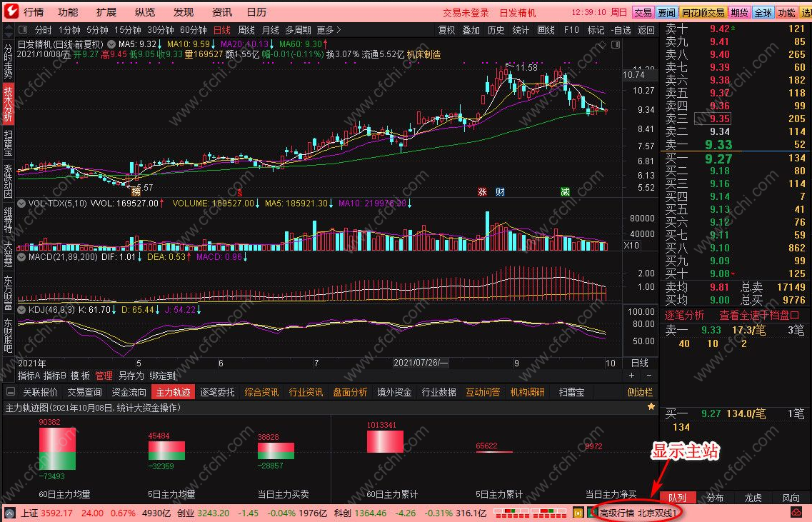812x522 pixels.
Task: Open the 盘面分析 bottom tab
Action: (x=350, y=392)
